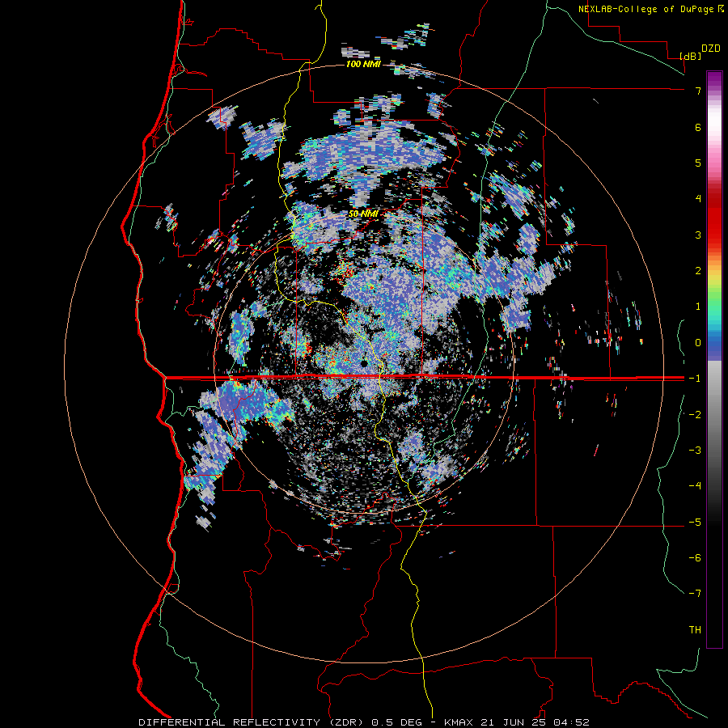Click the -1 value on the scale
Screen dimensions: 728x728
pyautogui.click(x=695, y=379)
